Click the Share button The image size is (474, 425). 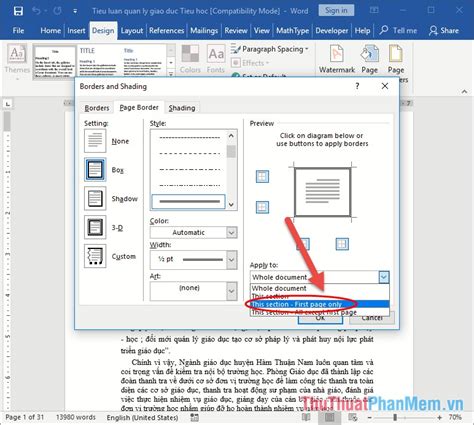click(x=444, y=31)
